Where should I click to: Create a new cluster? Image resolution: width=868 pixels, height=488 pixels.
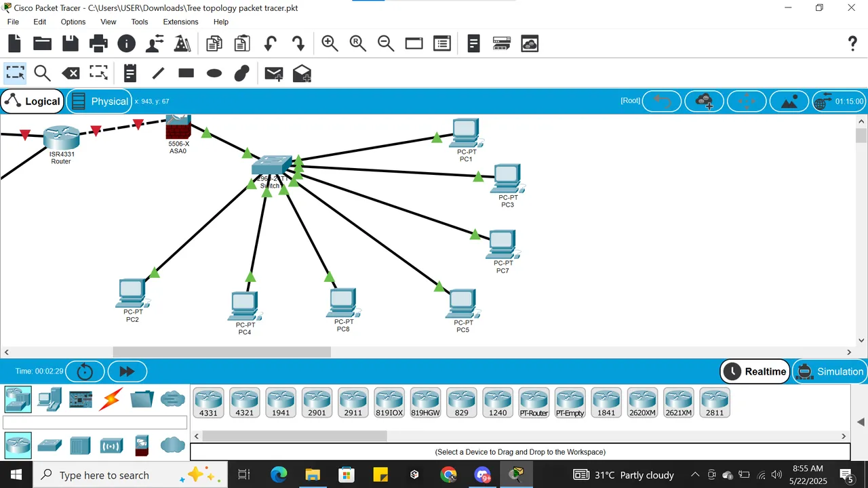pos(705,102)
